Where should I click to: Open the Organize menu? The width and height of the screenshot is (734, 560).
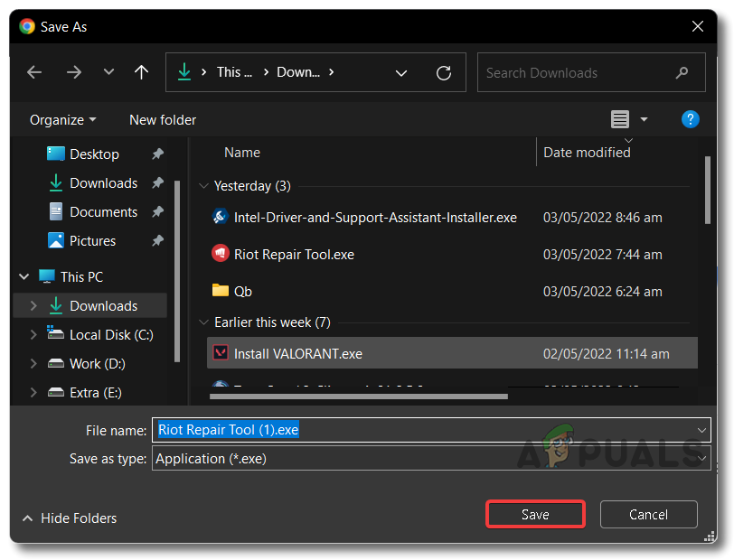(x=62, y=120)
